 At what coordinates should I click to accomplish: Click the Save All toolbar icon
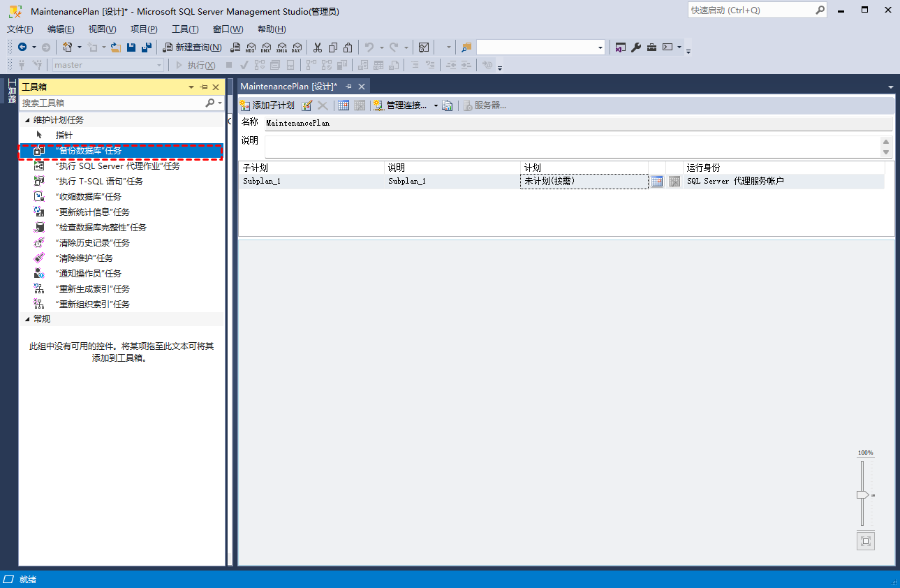click(x=146, y=47)
